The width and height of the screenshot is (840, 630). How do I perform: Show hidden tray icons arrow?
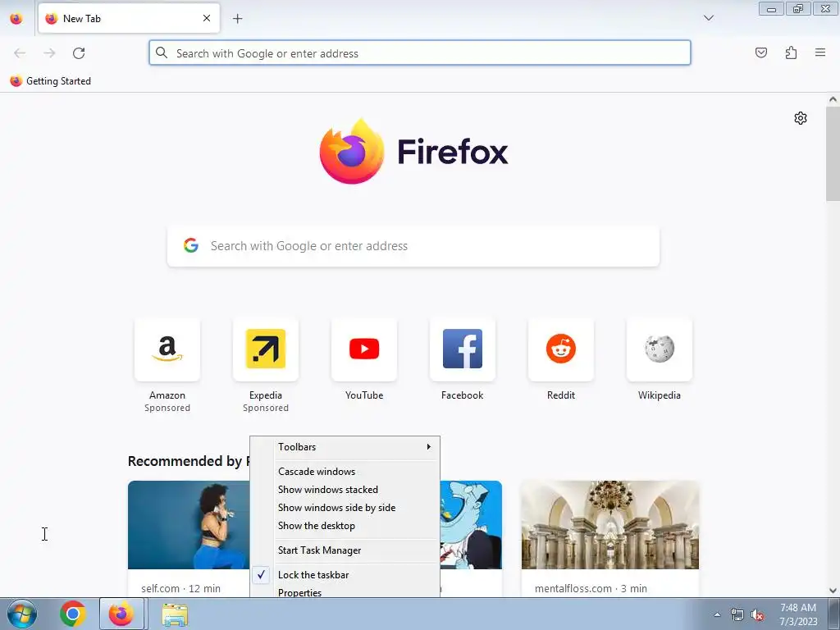pos(717,614)
